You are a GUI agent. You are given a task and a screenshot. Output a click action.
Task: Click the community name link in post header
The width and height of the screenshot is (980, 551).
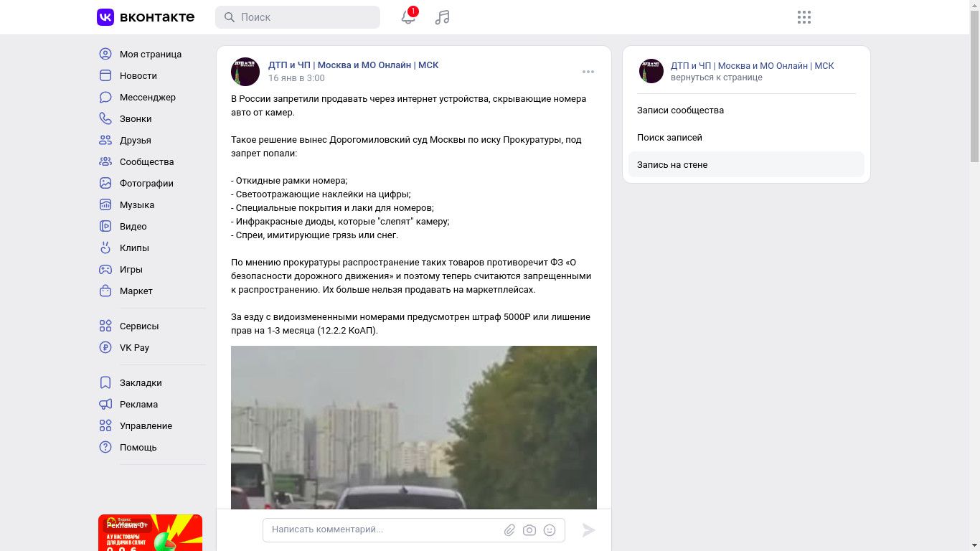coord(353,65)
